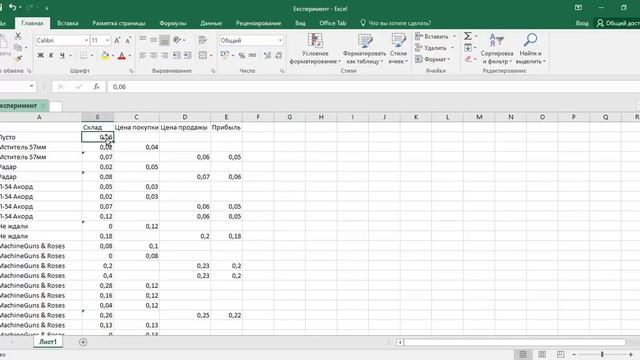Image resolution: width=640 pixels, height=360 pixels.
Task: Click the Copy icon
Action: coord(18,47)
